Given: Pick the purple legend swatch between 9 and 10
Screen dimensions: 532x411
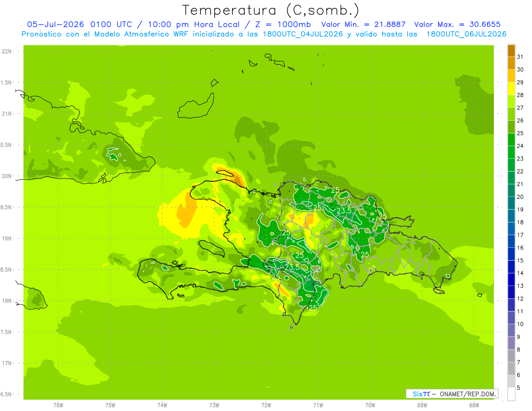Looking at the screenshot, I should click(x=511, y=330).
